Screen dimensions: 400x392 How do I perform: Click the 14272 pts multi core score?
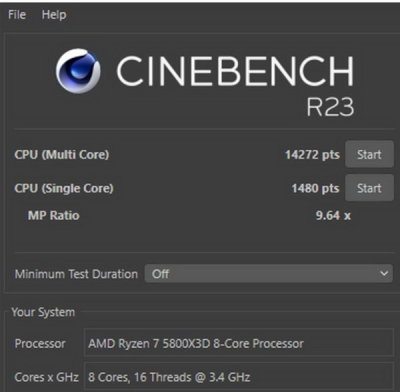312,155
